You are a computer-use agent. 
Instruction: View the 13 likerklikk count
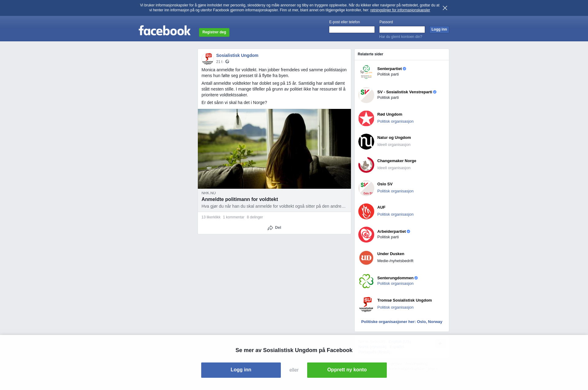[x=211, y=217]
